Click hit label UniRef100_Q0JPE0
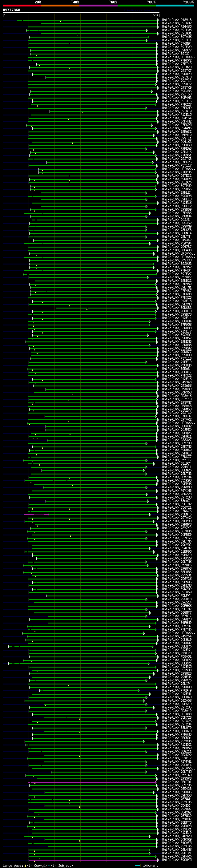The height and width of the screenshot is (868, 197). click(177, 430)
